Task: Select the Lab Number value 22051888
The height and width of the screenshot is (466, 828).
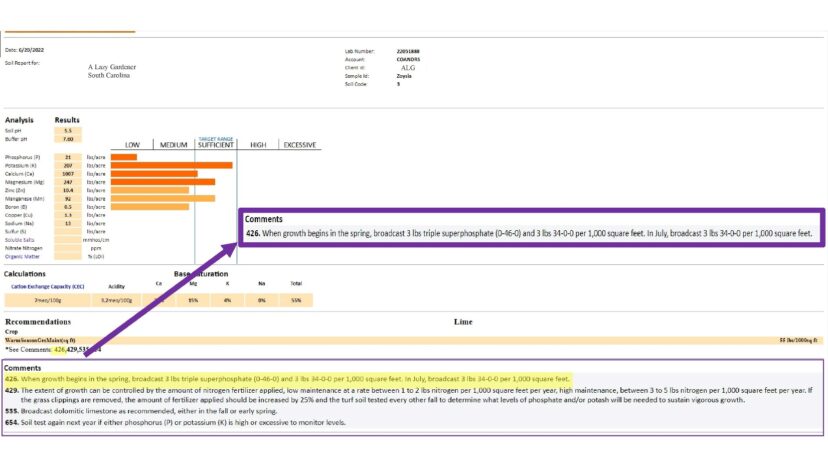Action: point(408,51)
